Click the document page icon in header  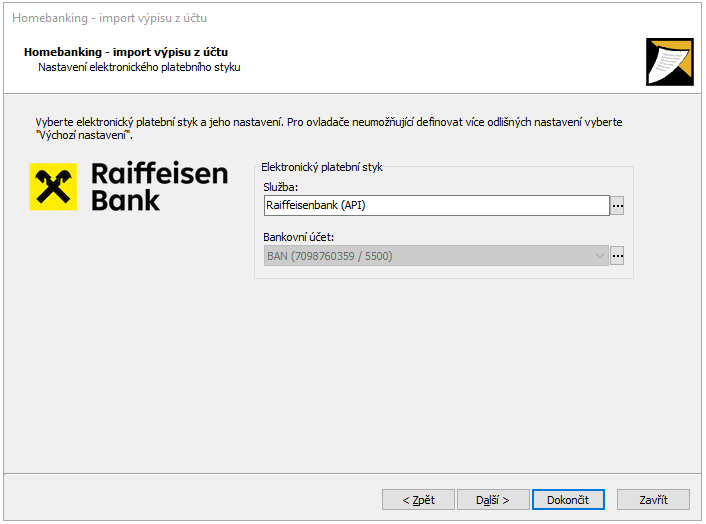[x=670, y=62]
